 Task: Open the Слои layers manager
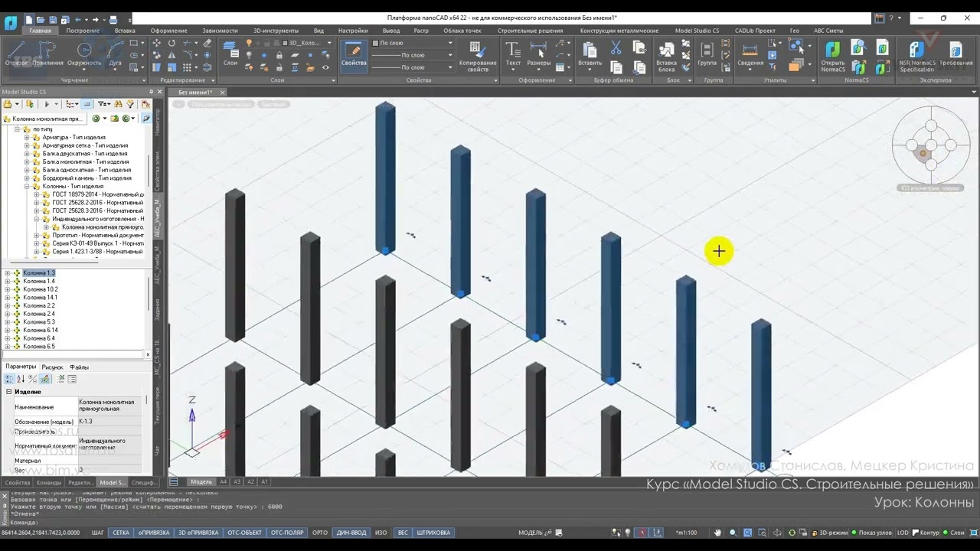tap(230, 54)
